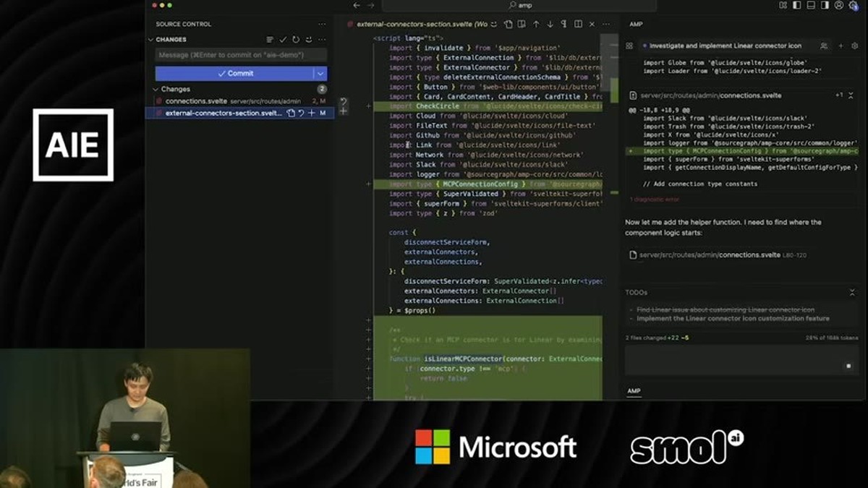Stage the change block using gutter plus
This screenshot has height=488, width=868.
344,111
